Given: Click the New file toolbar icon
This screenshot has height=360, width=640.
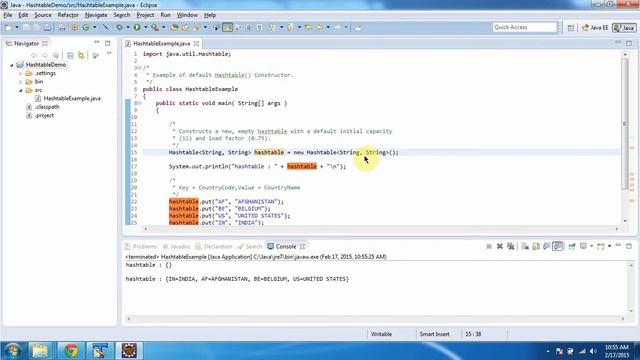Looking at the screenshot, I should click(x=8, y=27).
